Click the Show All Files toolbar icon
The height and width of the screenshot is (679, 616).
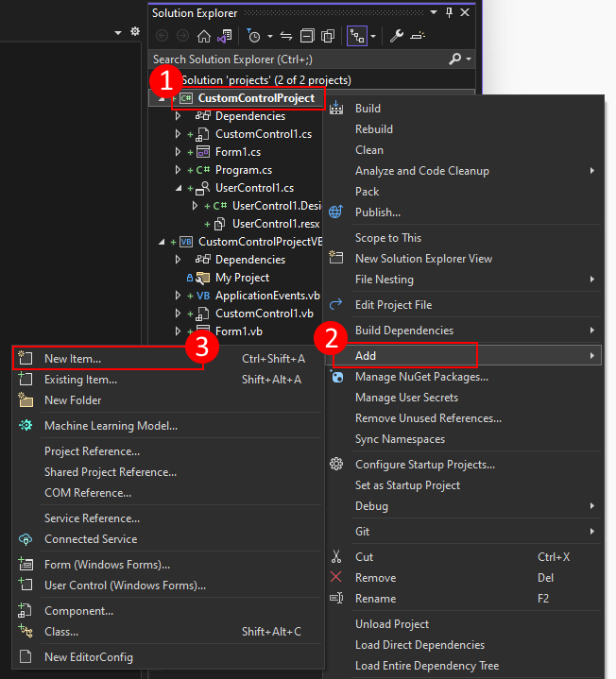328,37
